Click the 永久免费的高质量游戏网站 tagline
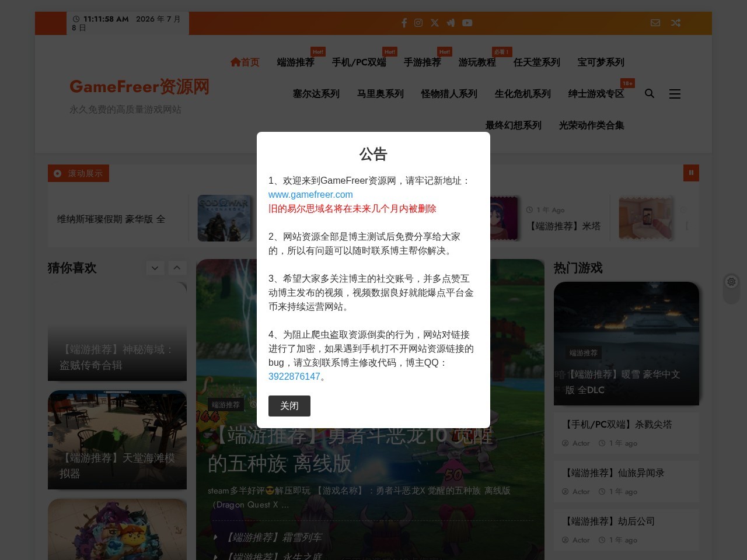 pyautogui.click(x=125, y=109)
